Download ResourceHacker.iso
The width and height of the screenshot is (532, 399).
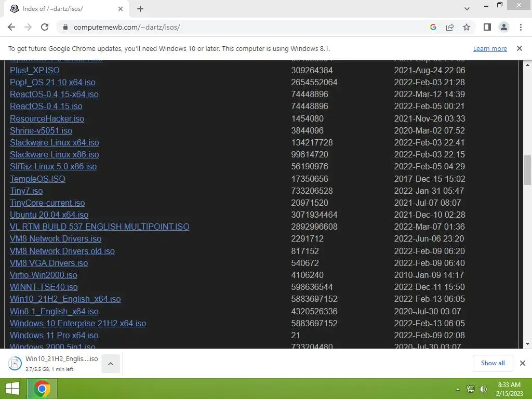tap(47, 118)
